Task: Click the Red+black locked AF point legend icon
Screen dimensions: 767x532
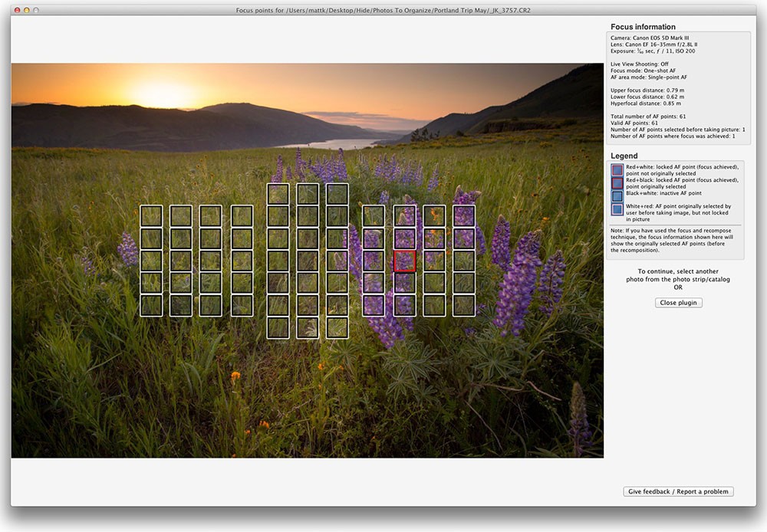Action: pos(617,182)
